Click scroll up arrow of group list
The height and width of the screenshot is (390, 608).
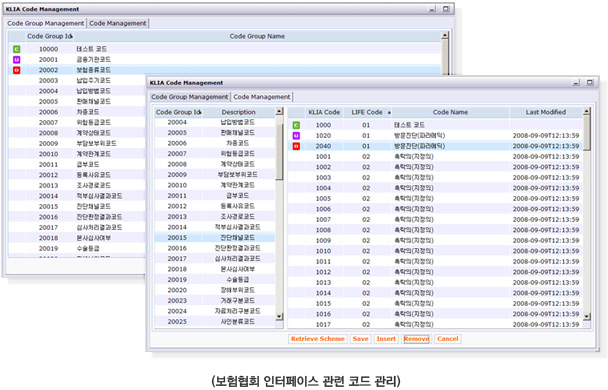click(x=279, y=112)
